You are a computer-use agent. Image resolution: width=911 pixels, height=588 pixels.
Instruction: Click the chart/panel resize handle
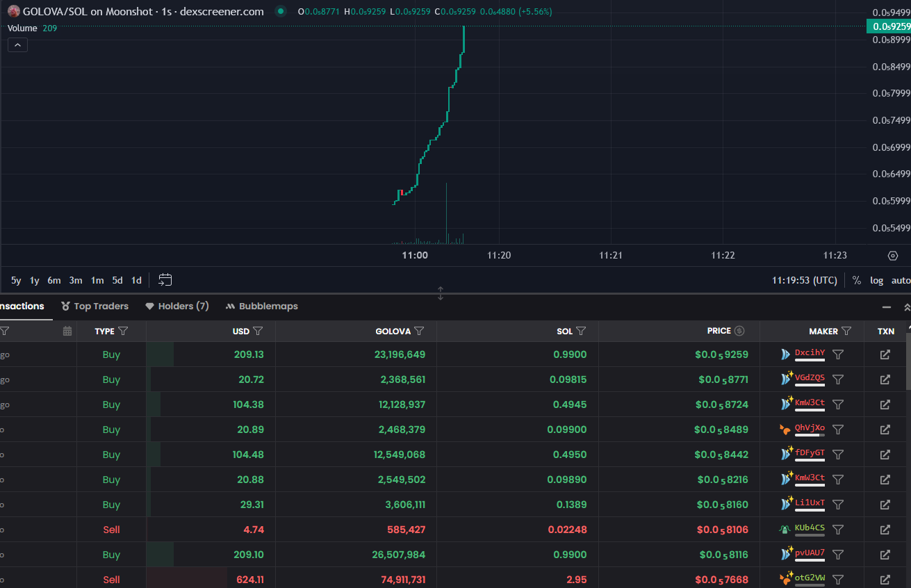click(440, 293)
